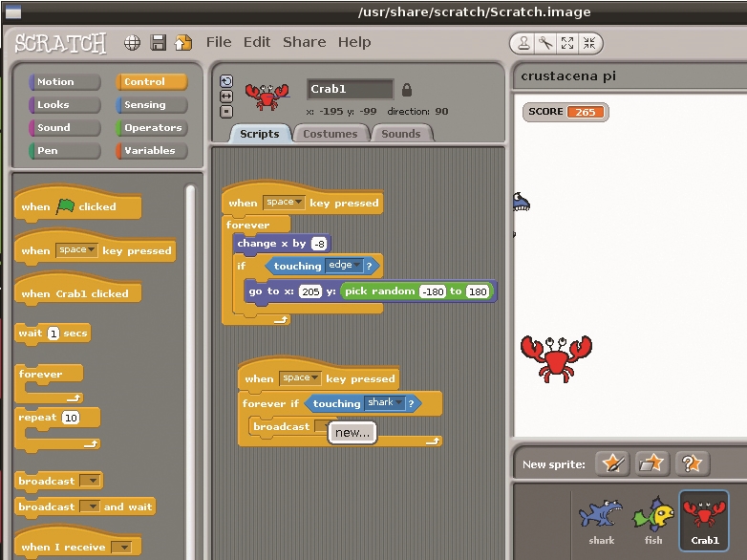
Task: Edit pick random lower value -180
Action: click(x=433, y=291)
